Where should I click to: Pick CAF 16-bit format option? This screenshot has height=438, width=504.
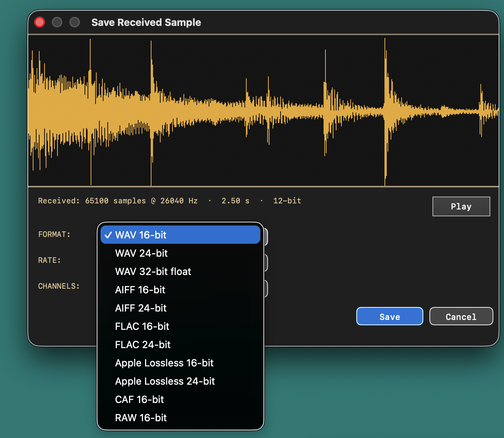tap(180, 399)
